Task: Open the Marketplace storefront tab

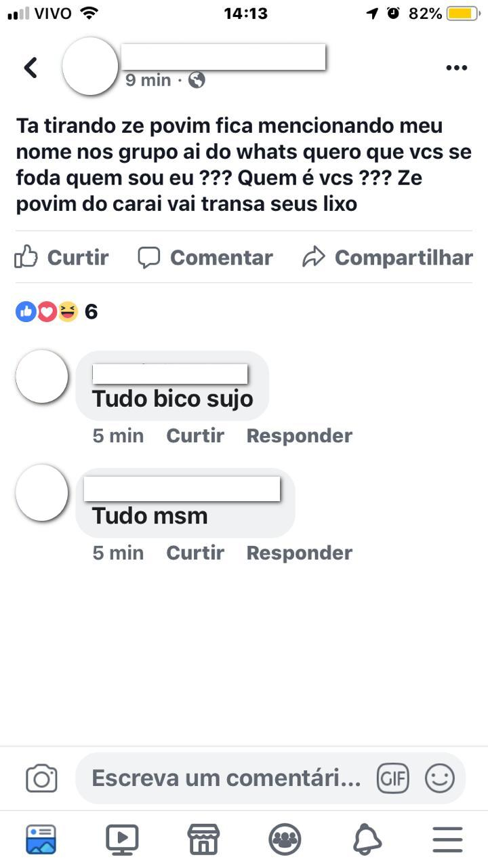Action: pos(203,840)
